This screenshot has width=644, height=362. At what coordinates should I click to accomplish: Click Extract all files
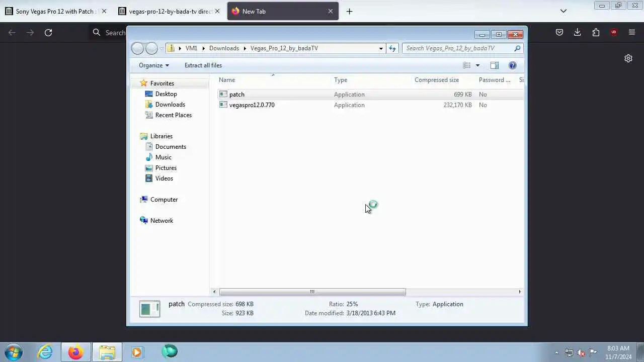pyautogui.click(x=203, y=65)
